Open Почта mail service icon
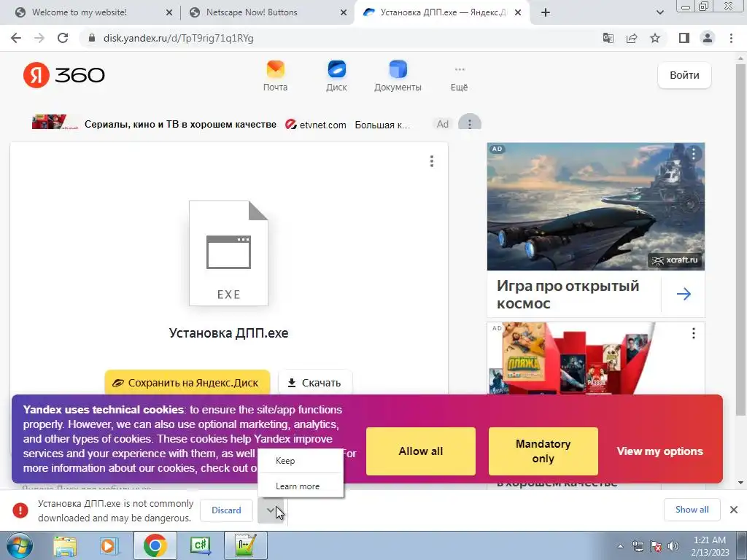Image resolution: width=747 pixels, height=560 pixels. [x=275, y=76]
